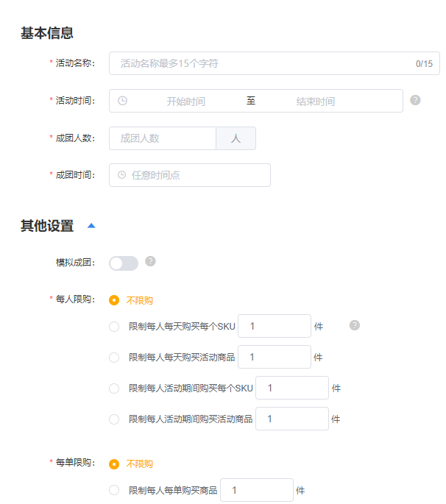Click clock icon in 活动时间 range picker
The height and width of the screenshot is (504, 446).
122,101
